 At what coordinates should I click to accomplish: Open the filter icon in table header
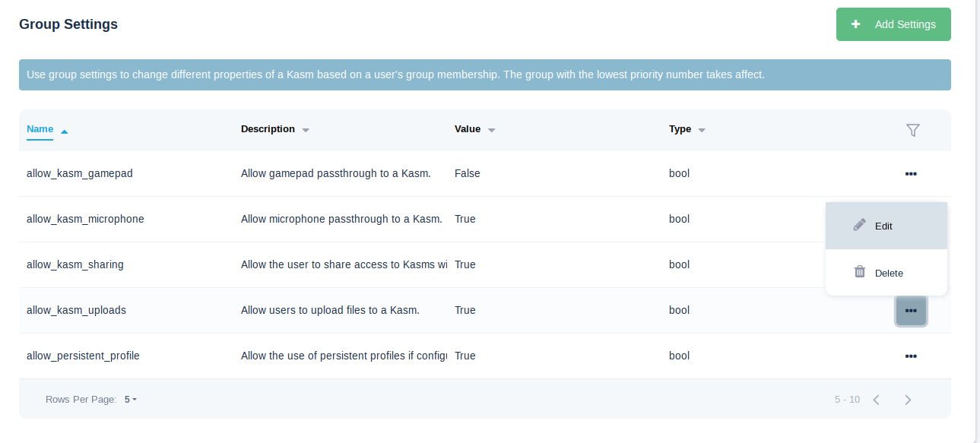[913, 130]
